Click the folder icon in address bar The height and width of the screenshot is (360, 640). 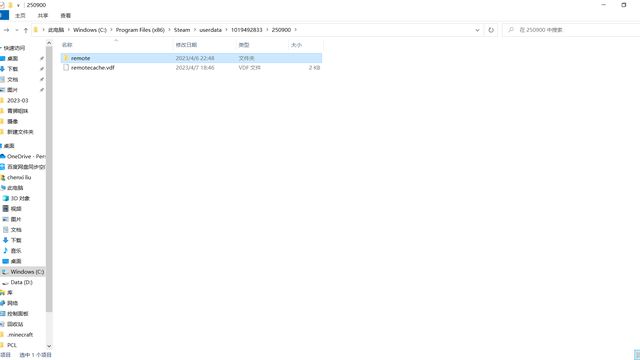[x=36, y=30]
